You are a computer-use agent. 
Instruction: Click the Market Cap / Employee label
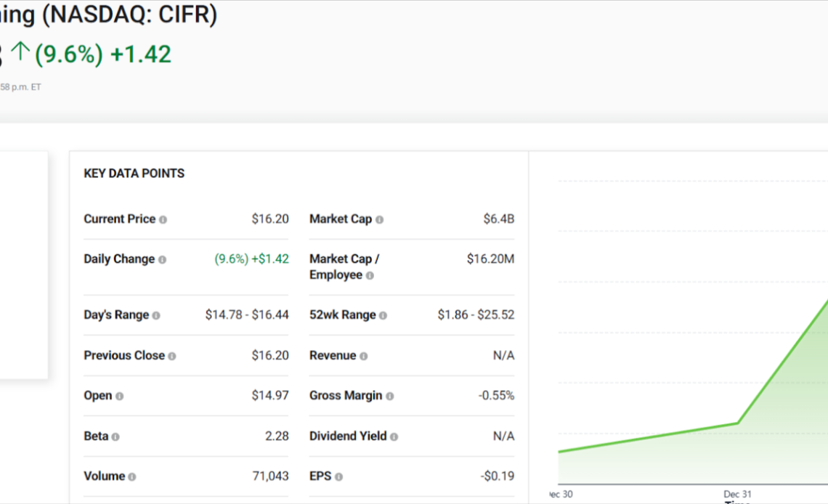coord(344,267)
